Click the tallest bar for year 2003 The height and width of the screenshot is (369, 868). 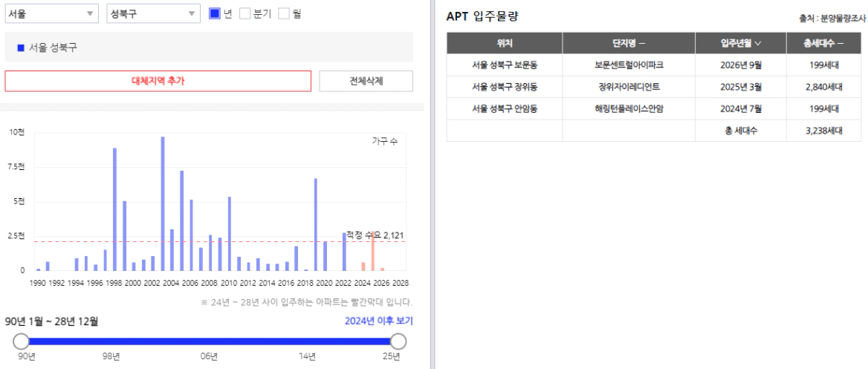click(x=163, y=203)
